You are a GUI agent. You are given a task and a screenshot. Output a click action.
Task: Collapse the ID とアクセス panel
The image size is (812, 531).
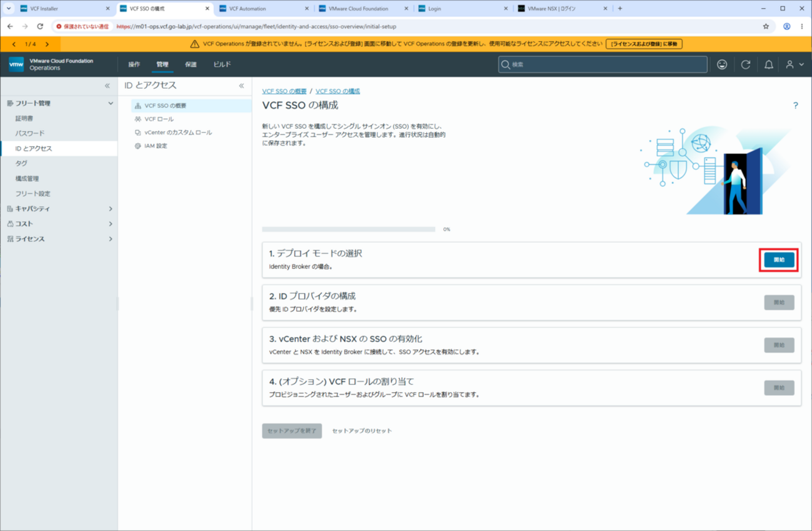(241, 86)
